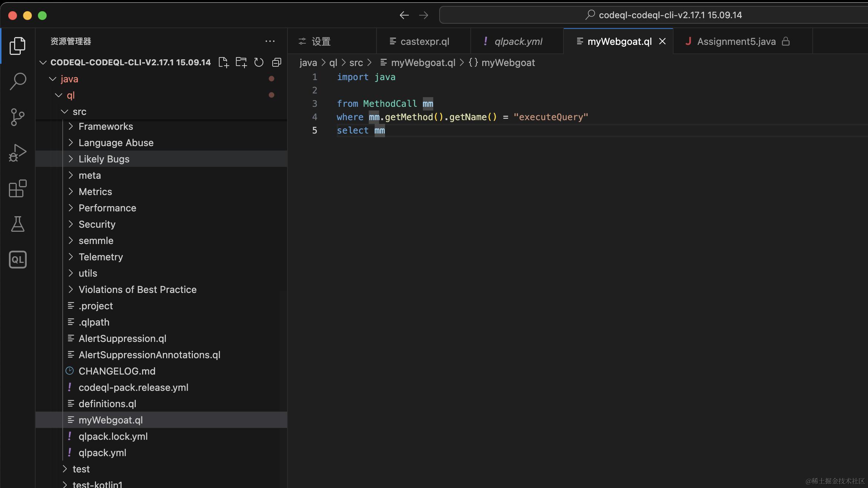Click the src breadcrumb in editor path
Image resolution: width=868 pixels, height=488 pixels.
coord(356,63)
